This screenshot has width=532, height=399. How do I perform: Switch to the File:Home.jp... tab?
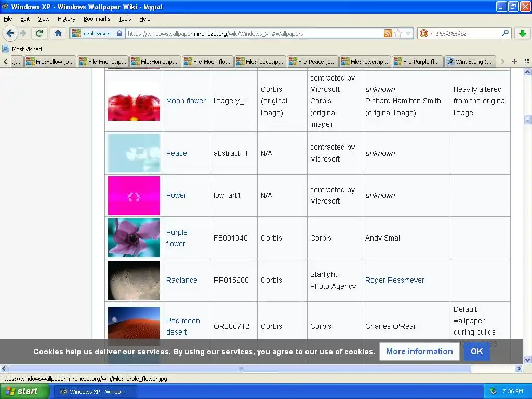coord(155,61)
